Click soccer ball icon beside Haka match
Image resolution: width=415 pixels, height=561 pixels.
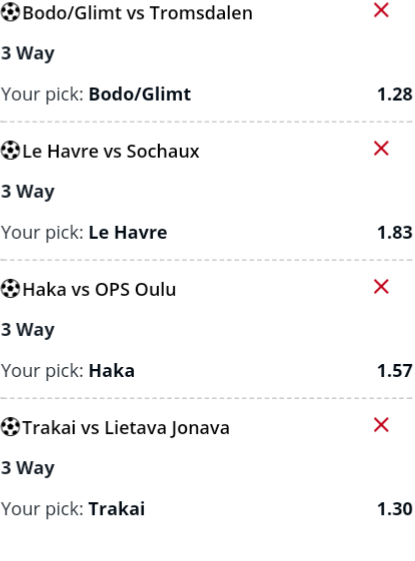point(10,289)
